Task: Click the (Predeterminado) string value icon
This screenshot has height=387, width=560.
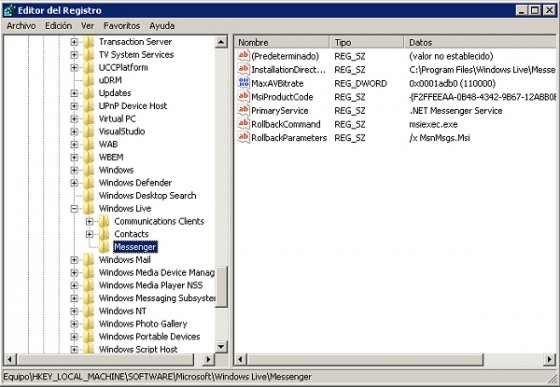Action: point(244,56)
